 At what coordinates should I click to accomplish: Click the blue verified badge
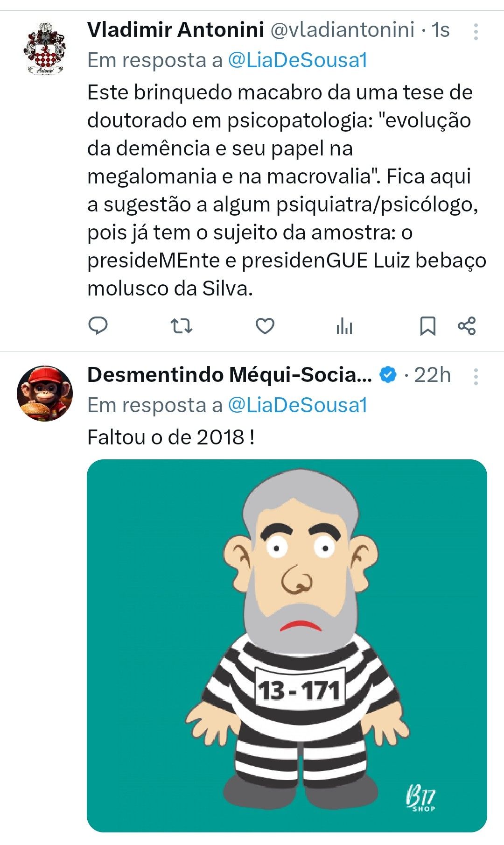[x=388, y=375]
